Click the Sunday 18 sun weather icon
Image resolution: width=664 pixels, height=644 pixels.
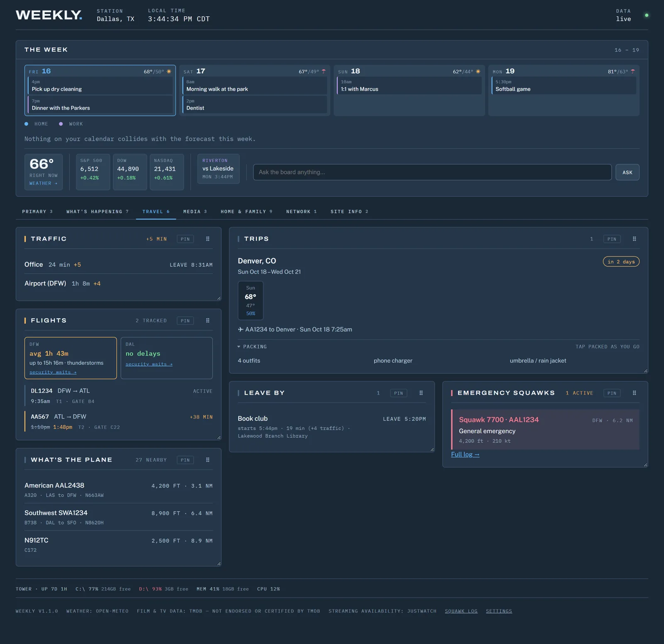click(x=478, y=71)
